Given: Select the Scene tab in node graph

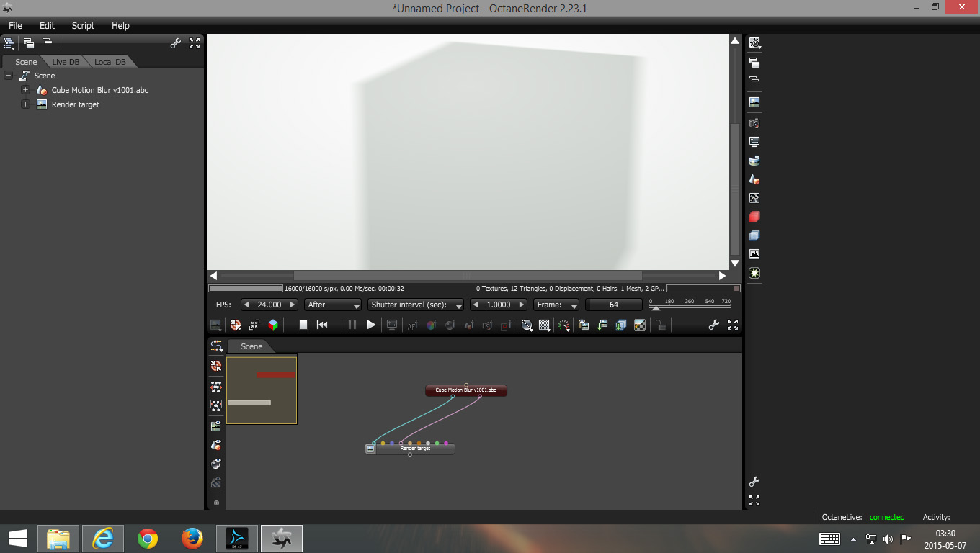Looking at the screenshot, I should coord(251,346).
